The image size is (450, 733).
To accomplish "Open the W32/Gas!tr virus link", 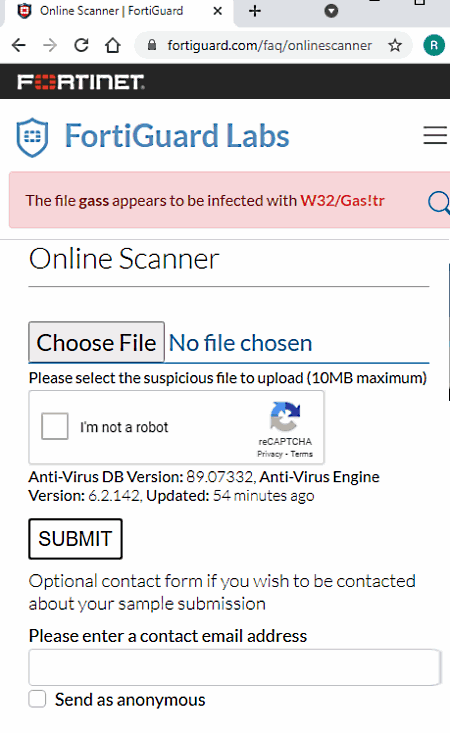I will click(342, 201).
